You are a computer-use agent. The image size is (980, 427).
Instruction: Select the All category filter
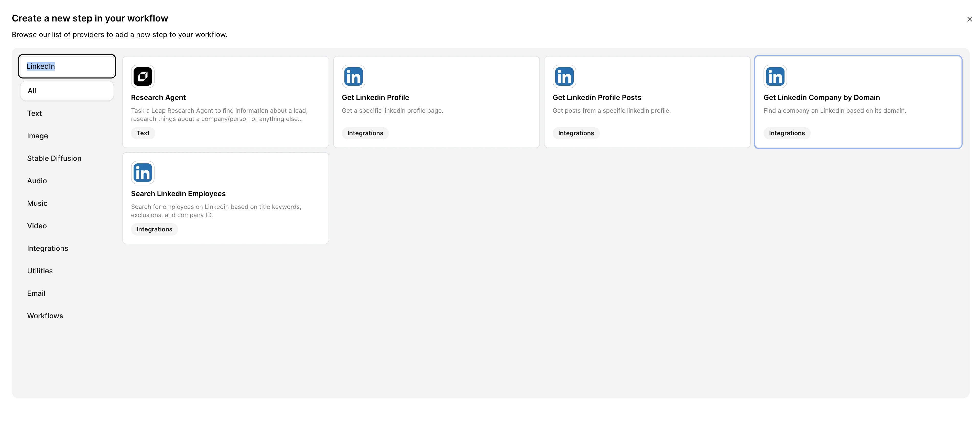point(67,91)
